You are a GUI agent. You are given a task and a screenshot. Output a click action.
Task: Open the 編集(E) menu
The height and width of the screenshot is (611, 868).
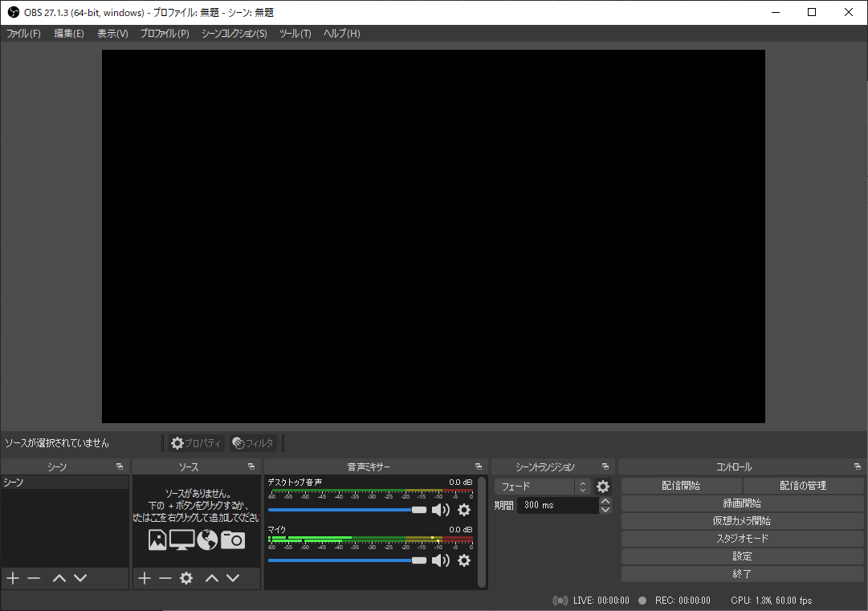tap(68, 34)
